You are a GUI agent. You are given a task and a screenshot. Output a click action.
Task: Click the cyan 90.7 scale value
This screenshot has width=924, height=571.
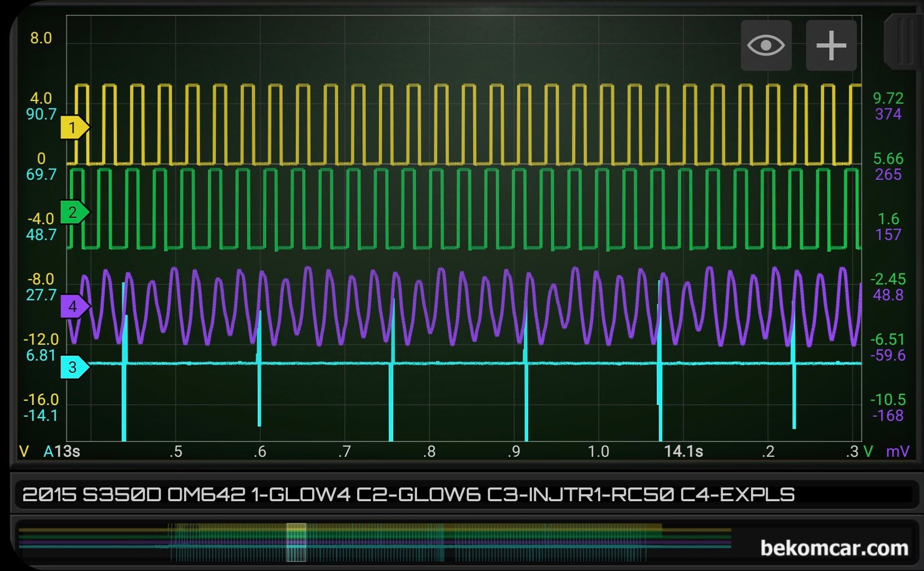41,114
